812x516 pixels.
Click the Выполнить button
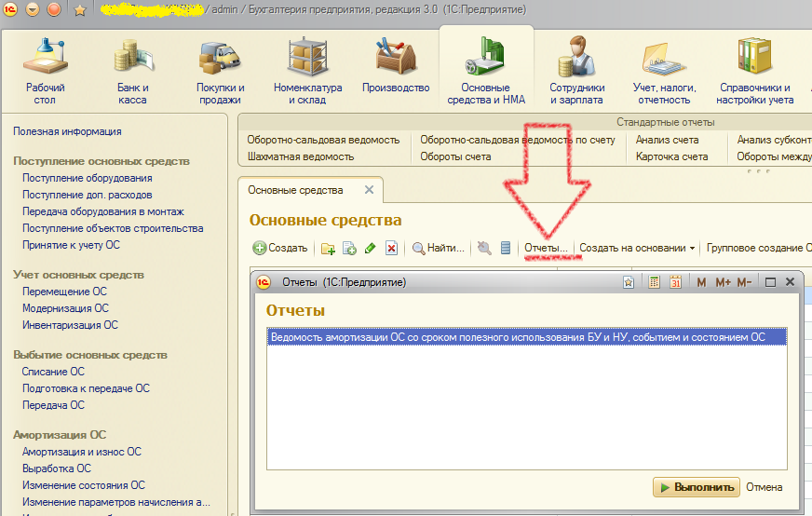click(696, 487)
